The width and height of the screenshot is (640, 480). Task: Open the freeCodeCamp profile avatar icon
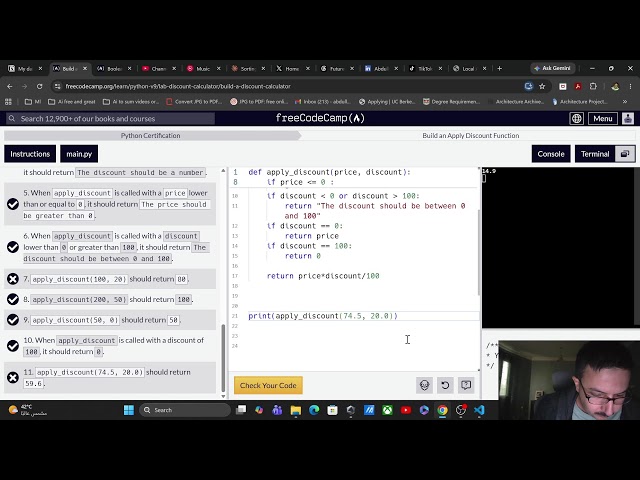[x=628, y=118]
